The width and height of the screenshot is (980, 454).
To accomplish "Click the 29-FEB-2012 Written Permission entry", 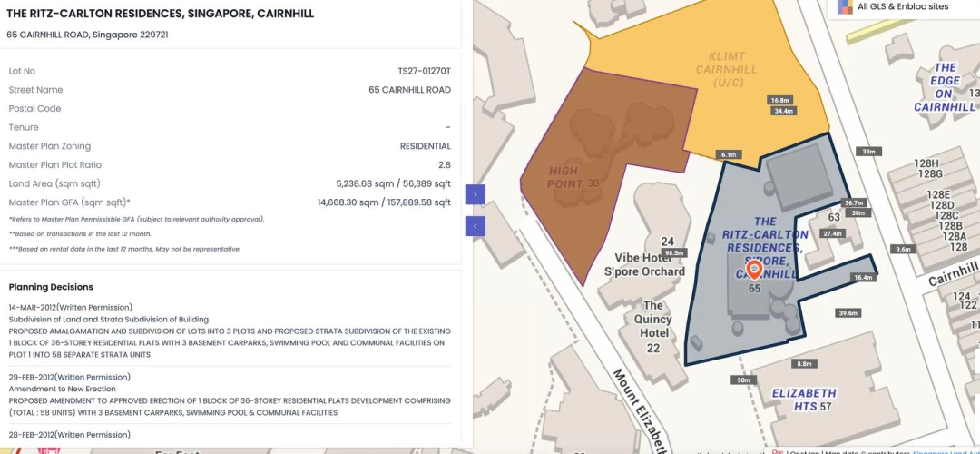I will (70, 377).
